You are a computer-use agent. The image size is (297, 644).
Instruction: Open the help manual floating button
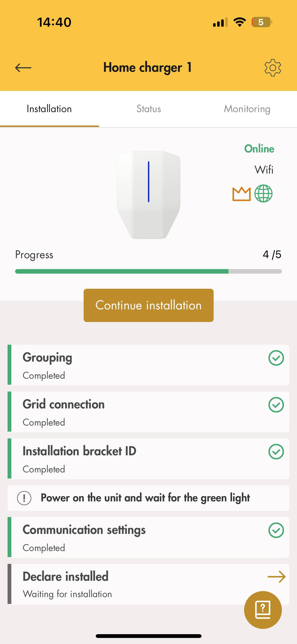point(263,609)
